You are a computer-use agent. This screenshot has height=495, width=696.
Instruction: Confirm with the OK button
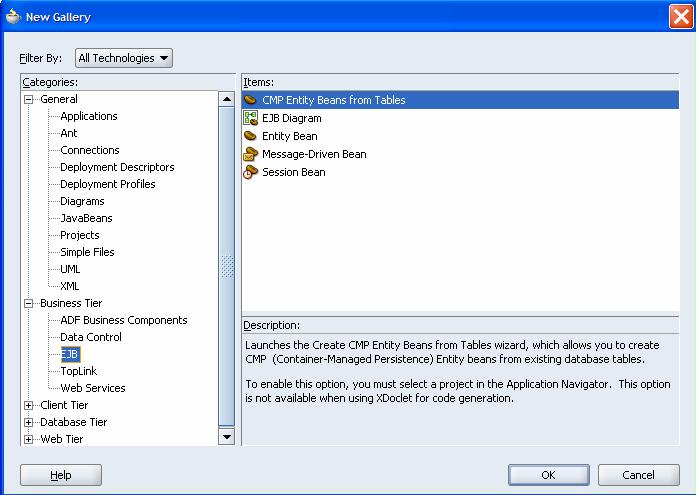pyautogui.click(x=549, y=475)
